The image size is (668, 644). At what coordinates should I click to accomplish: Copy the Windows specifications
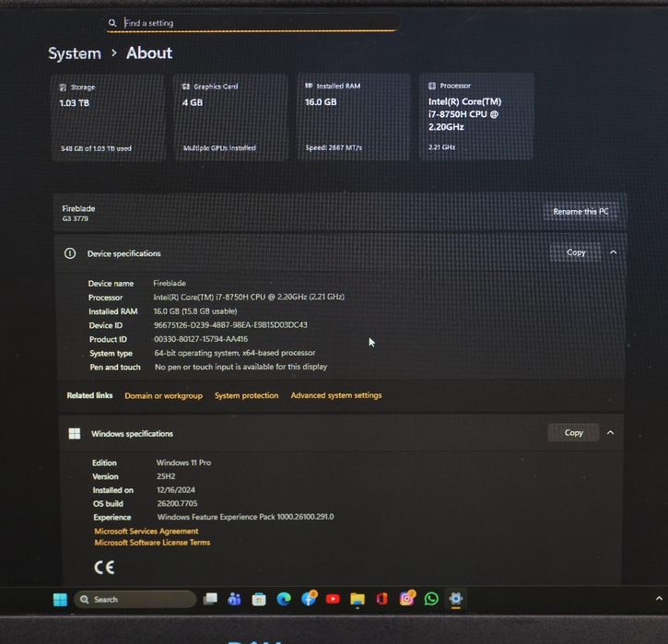coord(573,432)
